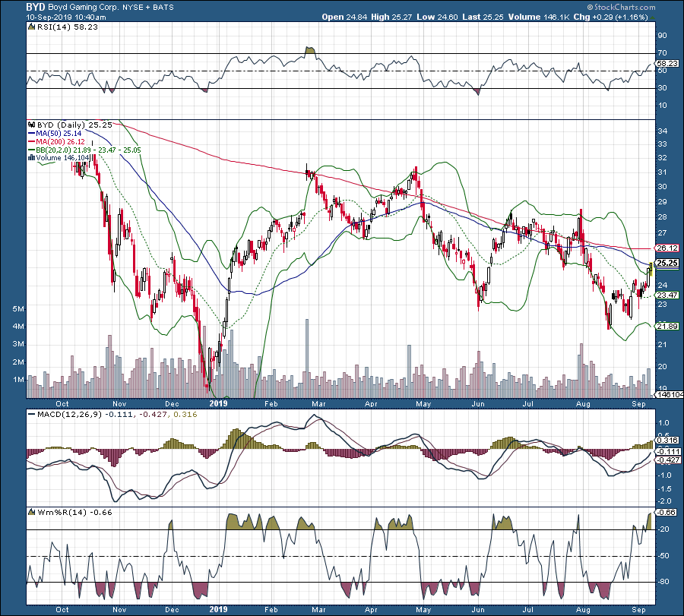Image resolution: width=684 pixels, height=616 pixels.
Task: Click the -0.427 MACD signal value tag
Action: coord(667,460)
